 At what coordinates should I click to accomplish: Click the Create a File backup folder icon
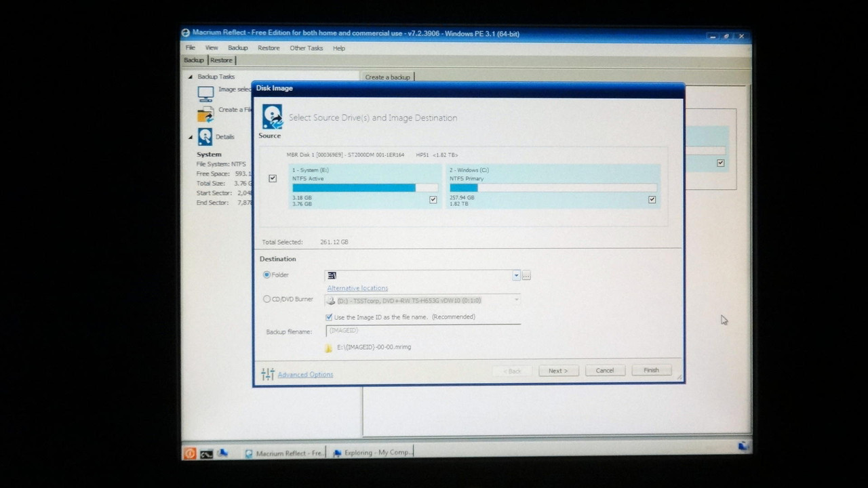(205, 114)
